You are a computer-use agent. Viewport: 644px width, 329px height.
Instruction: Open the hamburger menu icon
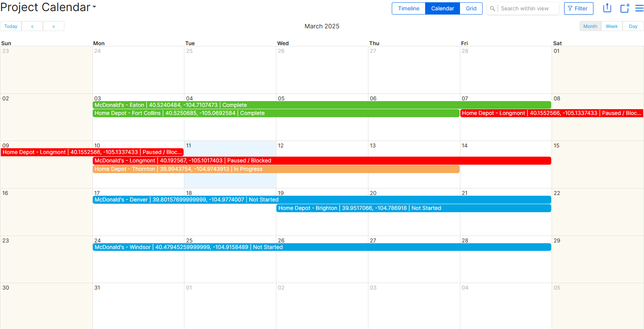pos(639,8)
